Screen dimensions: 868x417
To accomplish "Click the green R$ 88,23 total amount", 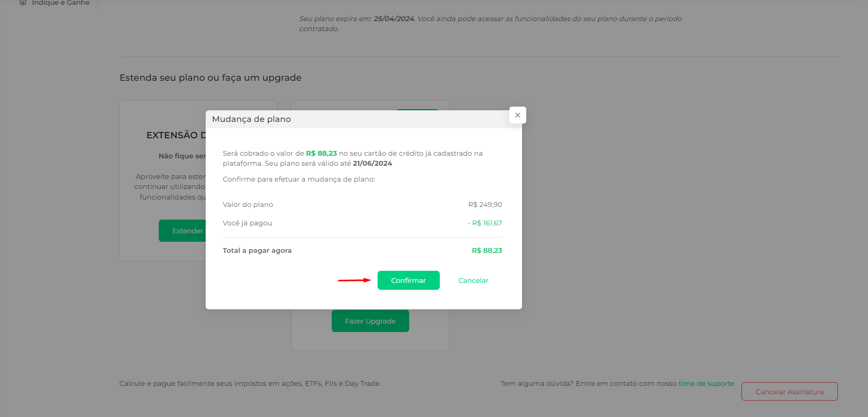I will (487, 250).
